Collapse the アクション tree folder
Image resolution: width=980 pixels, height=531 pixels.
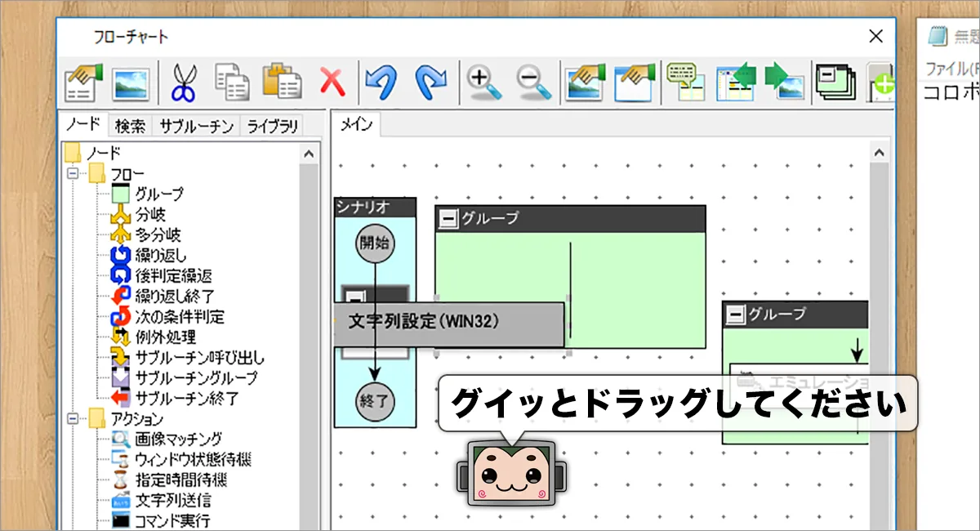pyautogui.click(x=73, y=419)
